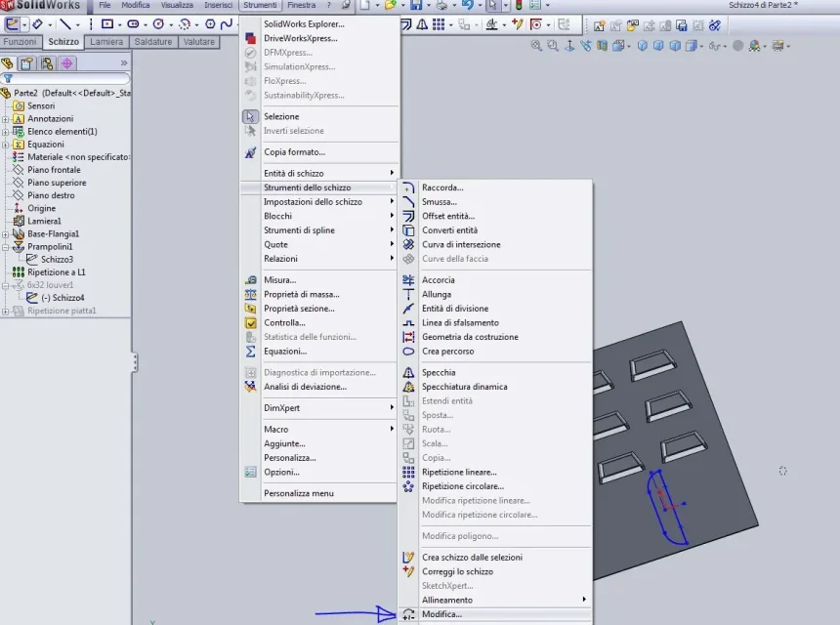This screenshot has height=625, width=840.
Task: Switch to the Funzioni tab
Action: [x=20, y=42]
